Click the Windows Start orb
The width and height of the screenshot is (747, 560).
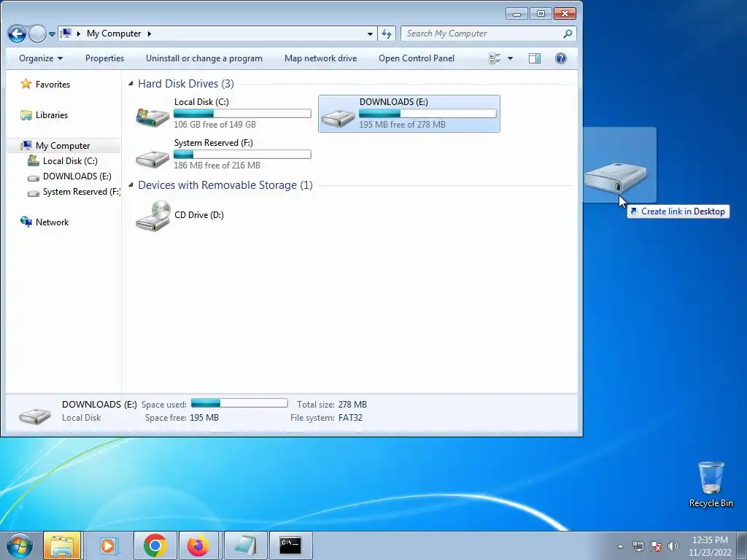pyautogui.click(x=19, y=545)
